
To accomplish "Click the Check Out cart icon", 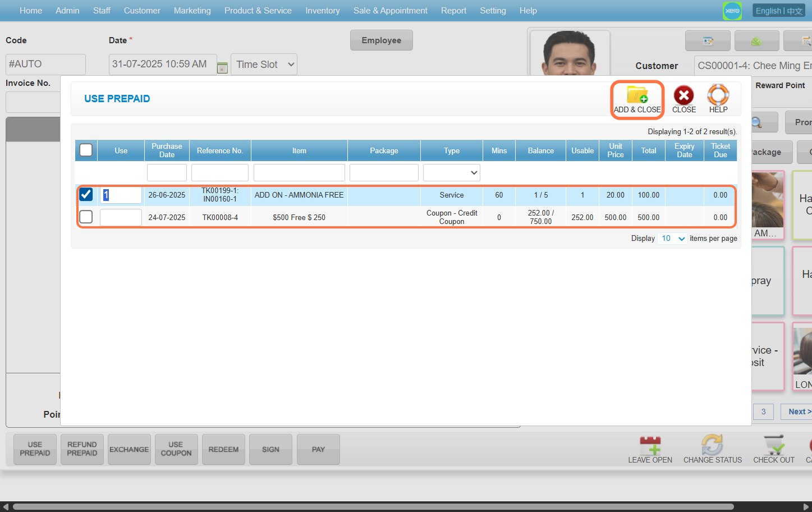I will point(774,446).
